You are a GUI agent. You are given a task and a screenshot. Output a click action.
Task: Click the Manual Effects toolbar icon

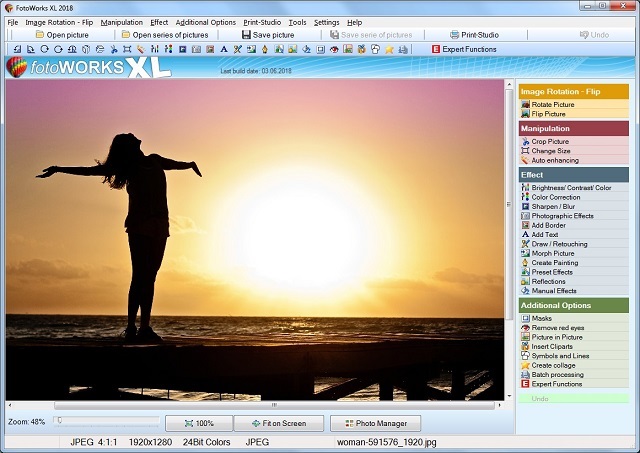coord(307,49)
